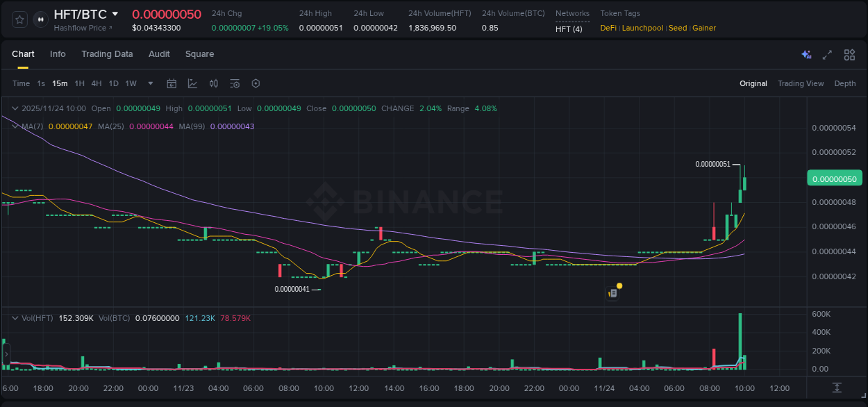
Task: Open the HFT/BTC pair selector dropdown
Action: pyautogui.click(x=115, y=13)
